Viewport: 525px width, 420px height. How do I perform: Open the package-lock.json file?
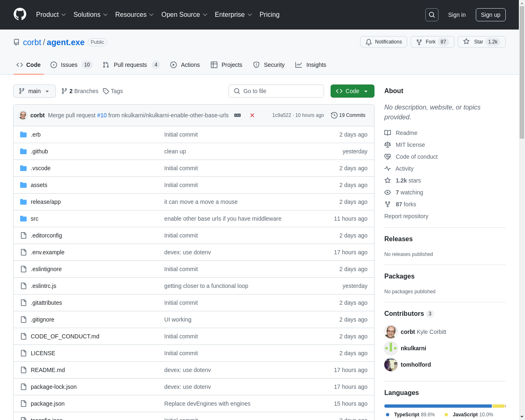54,387
